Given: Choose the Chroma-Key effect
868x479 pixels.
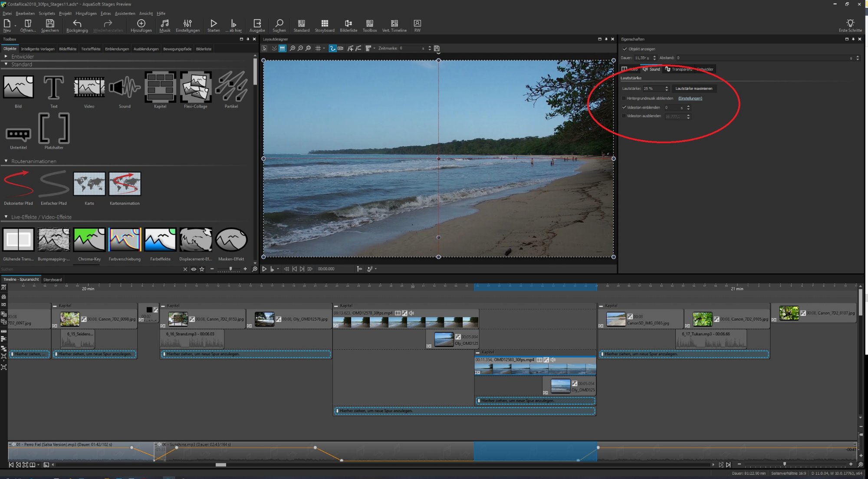Looking at the screenshot, I should pos(89,240).
